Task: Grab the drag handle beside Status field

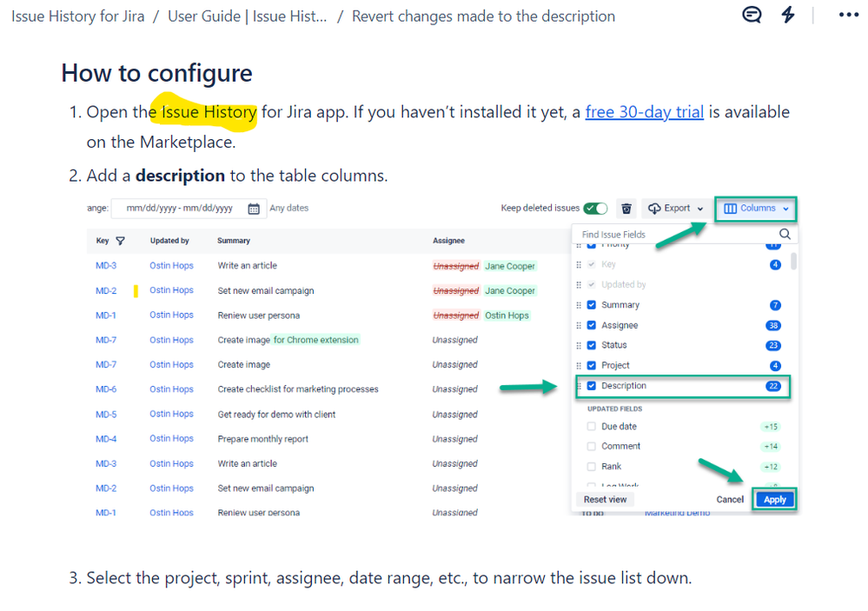Action: click(579, 345)
